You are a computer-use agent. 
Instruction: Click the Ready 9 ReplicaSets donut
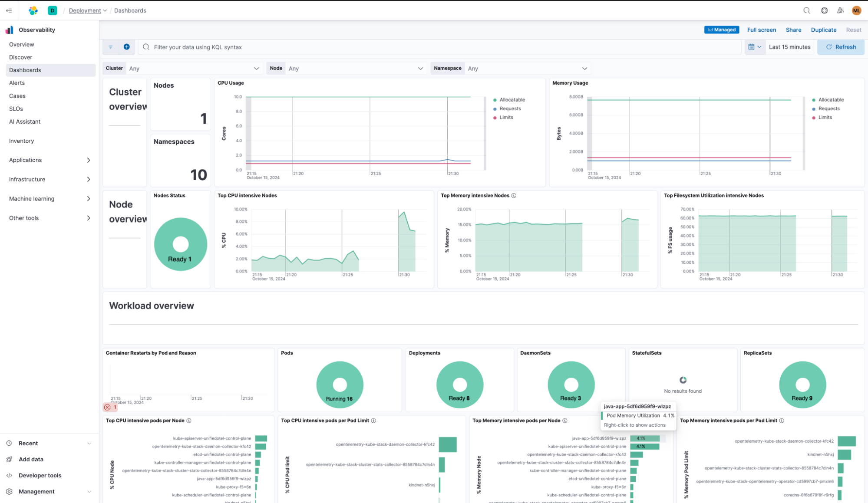[x=802, y=385]
